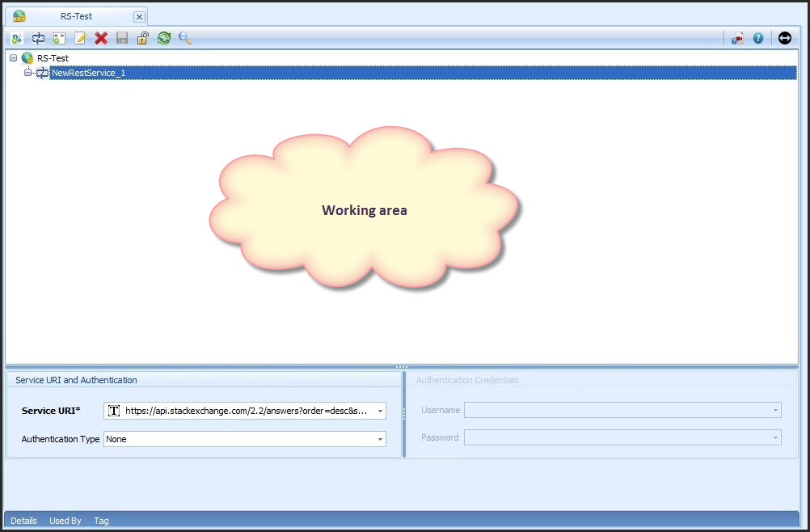Viewport: 810px width, 532px height.
Task: Click the Authentication Type label
Action: point(61,439)
